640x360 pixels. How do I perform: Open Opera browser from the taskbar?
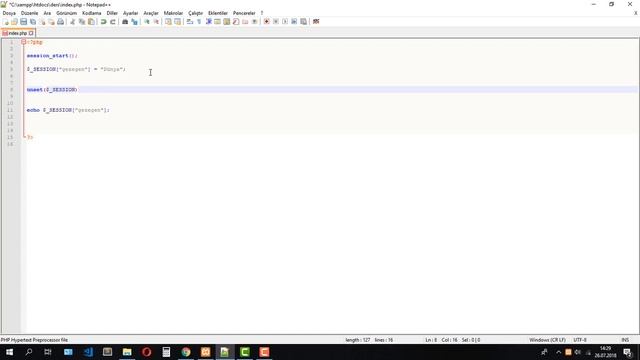coord(147,352)
